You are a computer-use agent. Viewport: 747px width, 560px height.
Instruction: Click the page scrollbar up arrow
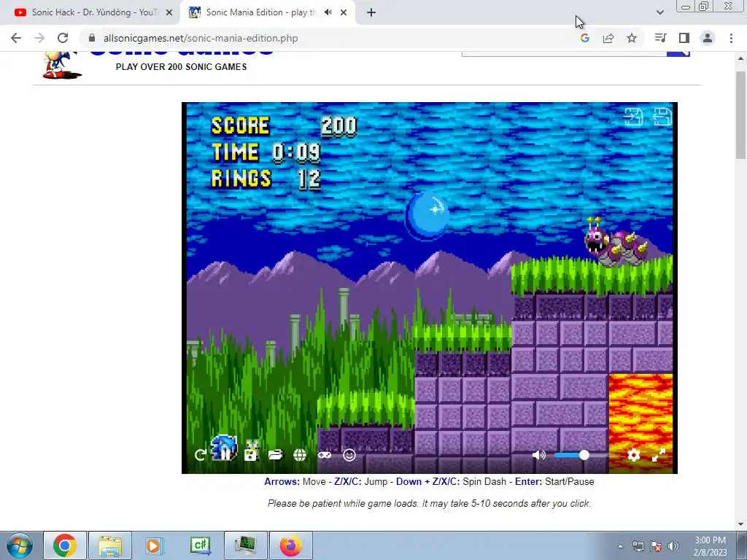(741, 58)
